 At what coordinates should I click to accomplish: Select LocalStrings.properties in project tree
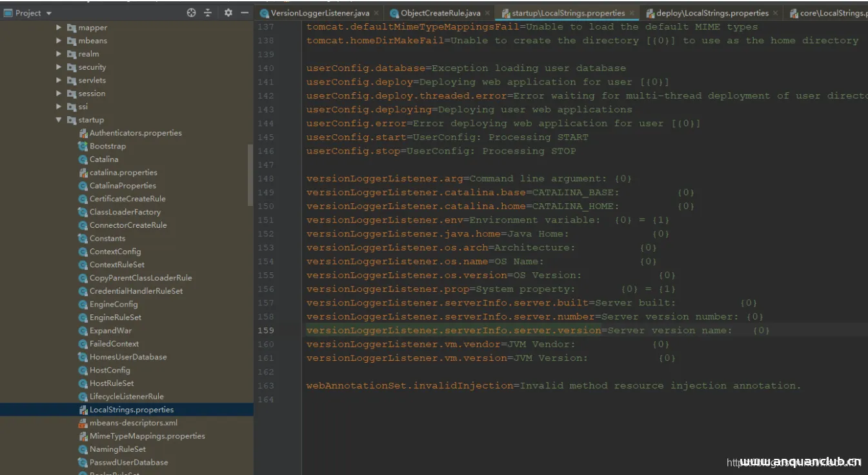[131, 410]
